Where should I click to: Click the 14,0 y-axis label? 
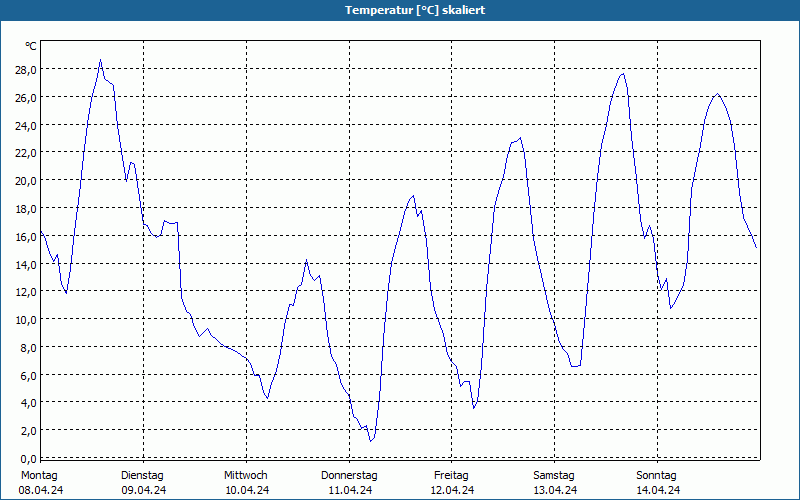coord(26,264)
